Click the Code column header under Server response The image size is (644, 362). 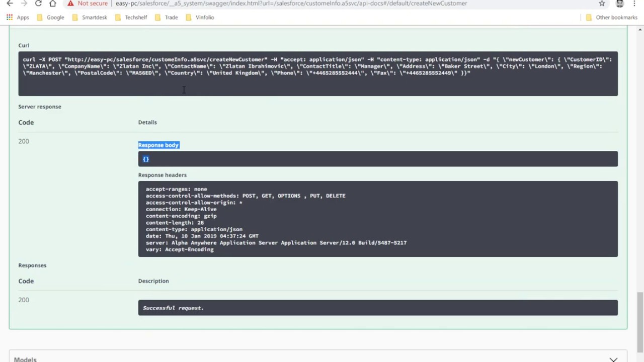tap(26, 122)
